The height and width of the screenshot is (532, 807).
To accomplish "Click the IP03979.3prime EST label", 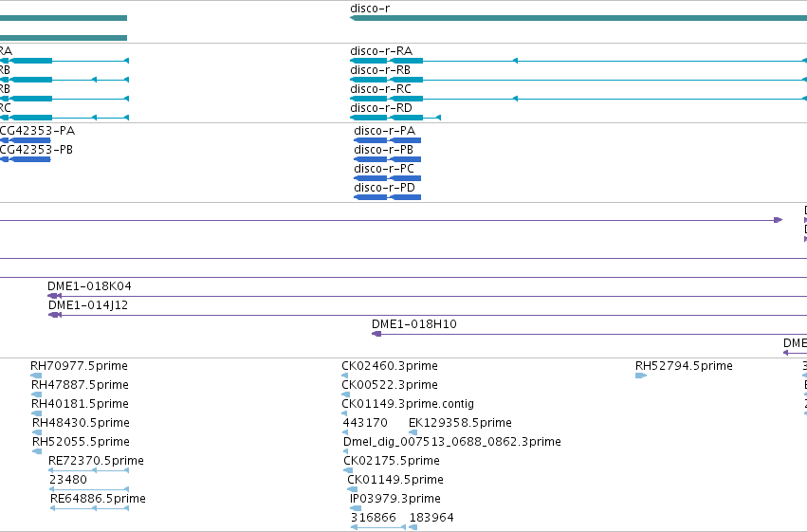I will coord(395,499).
